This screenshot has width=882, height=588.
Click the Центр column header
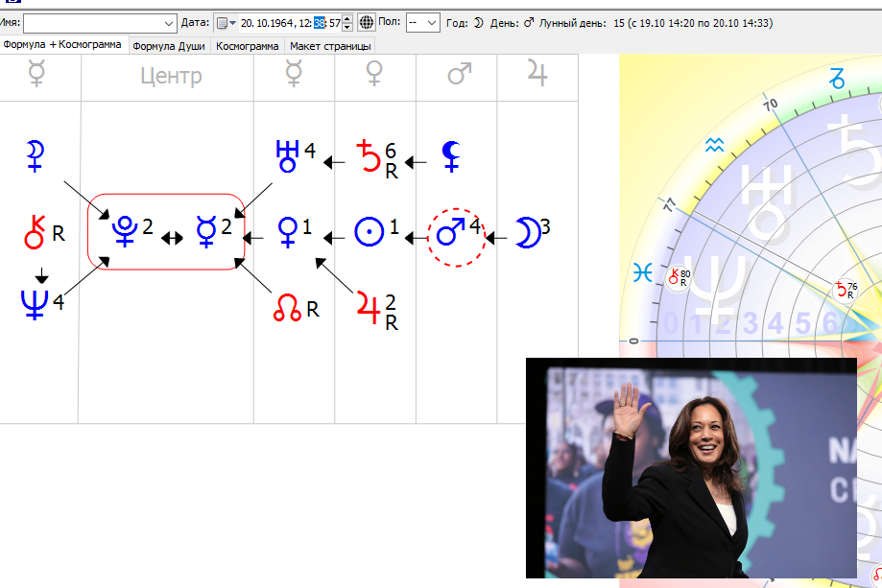pos(171,76)
